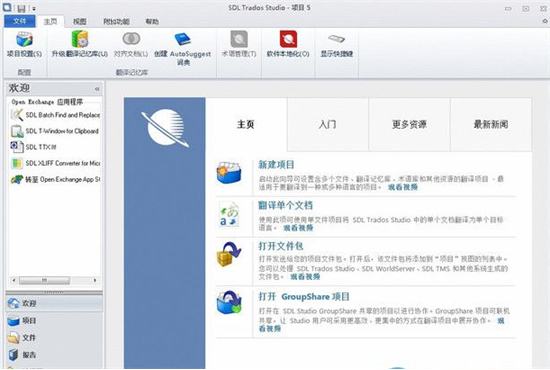Click SDL XLIFF Converter icon
Viewport: 550px width, 370px height.
(17, 163)
